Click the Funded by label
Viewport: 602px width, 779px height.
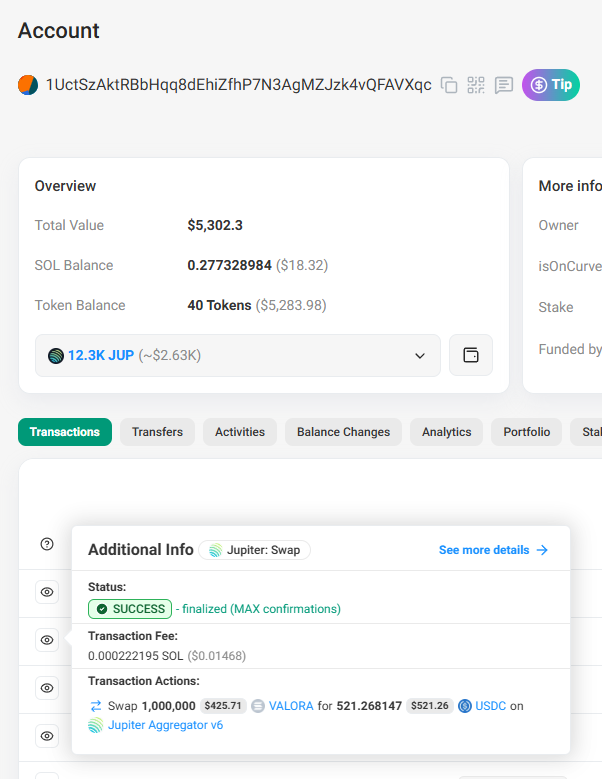click(570, 349)
